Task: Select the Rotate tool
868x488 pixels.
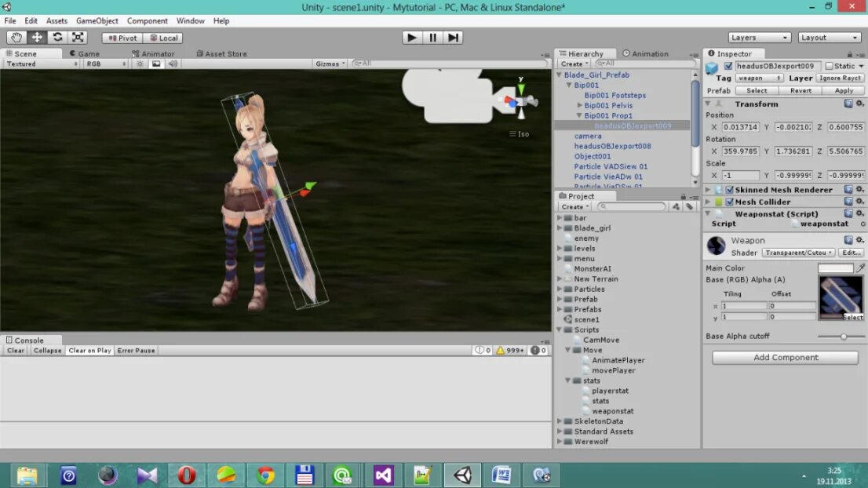Action: click(57, 37)
